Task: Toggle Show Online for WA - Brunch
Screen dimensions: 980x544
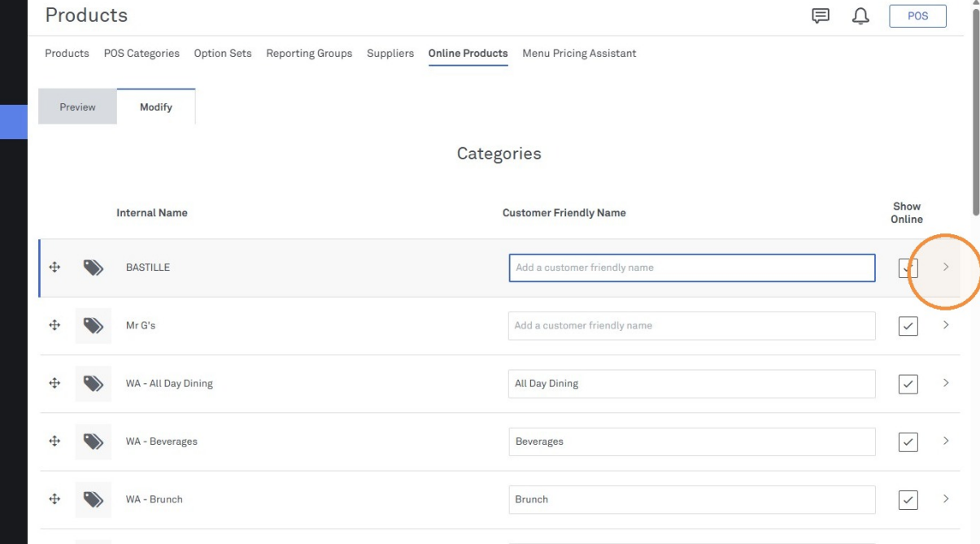Action: point(908,500)
